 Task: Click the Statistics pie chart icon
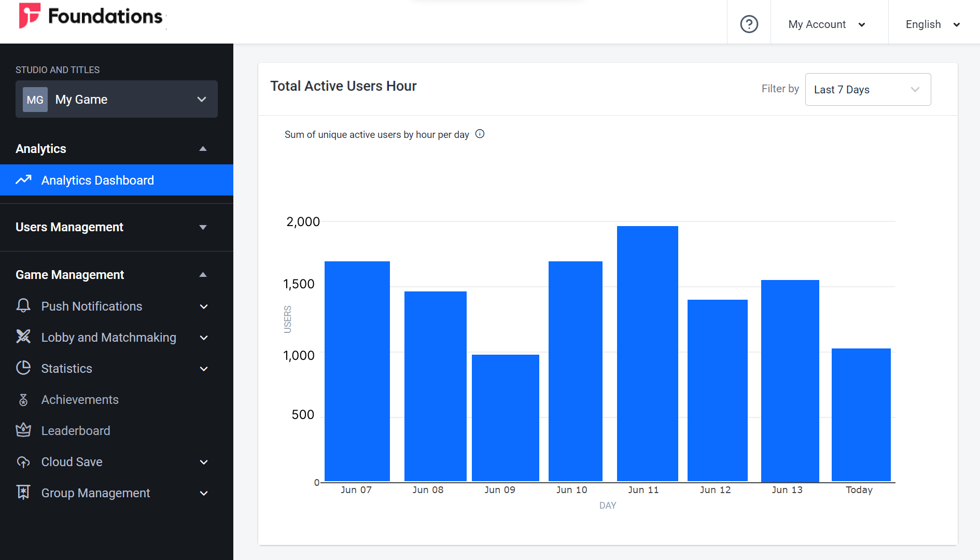[23, 368]
